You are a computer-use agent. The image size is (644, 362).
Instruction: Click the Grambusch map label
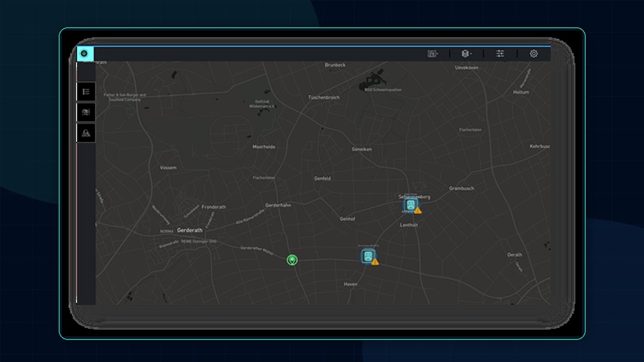click(462, 188)
